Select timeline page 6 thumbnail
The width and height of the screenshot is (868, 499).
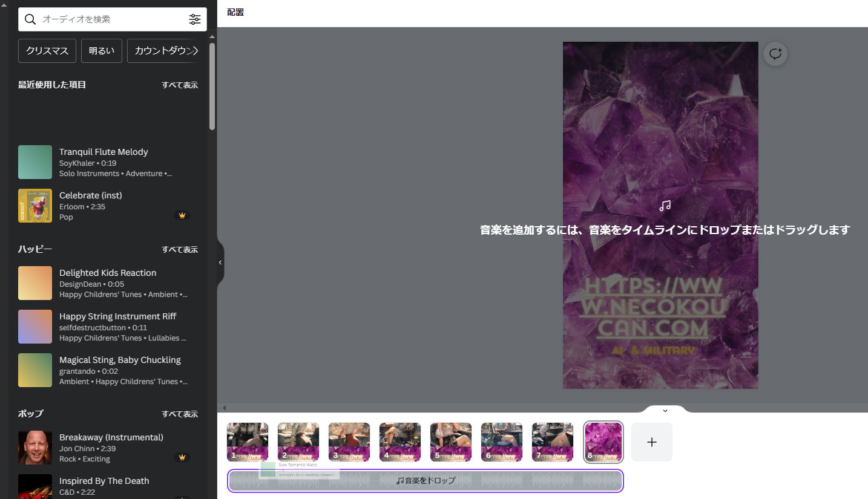(x=502, y=442)
